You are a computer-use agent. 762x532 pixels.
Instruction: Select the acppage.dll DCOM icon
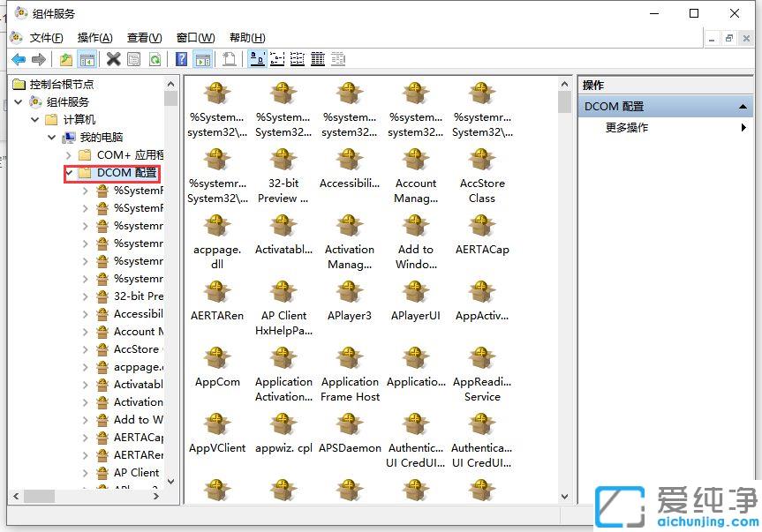click(x=216, y=242)
